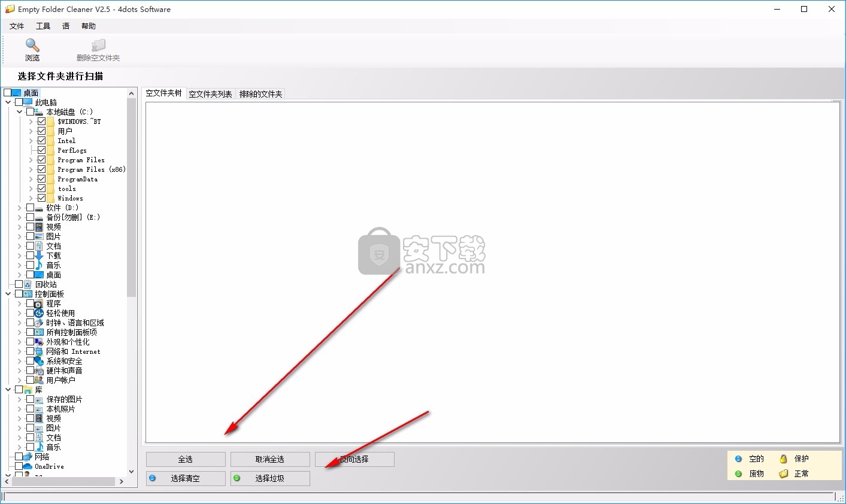
Task: Uncheck the 用户 folder checkbox
Action: [41, 131]
